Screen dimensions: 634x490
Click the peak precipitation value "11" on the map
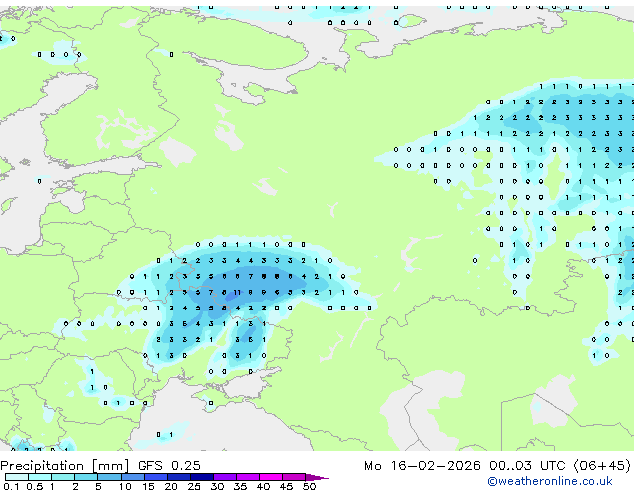tap(237, 292)
